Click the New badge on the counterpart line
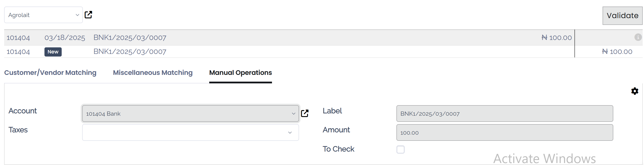The height and width of the screenshot is (165, 644). 53,52
